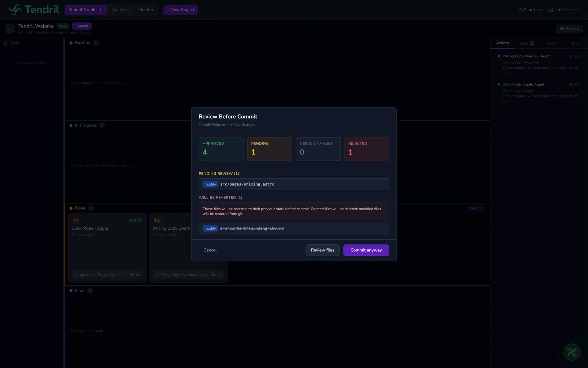Click the Preview eye button
The width and height of the screenshot is (588, 368).
(x=569, y=29)
